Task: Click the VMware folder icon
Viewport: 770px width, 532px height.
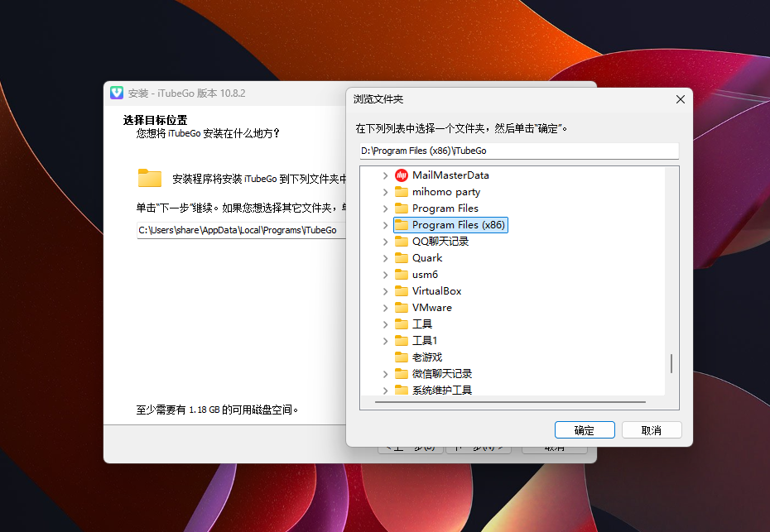Action: [402, 308]
